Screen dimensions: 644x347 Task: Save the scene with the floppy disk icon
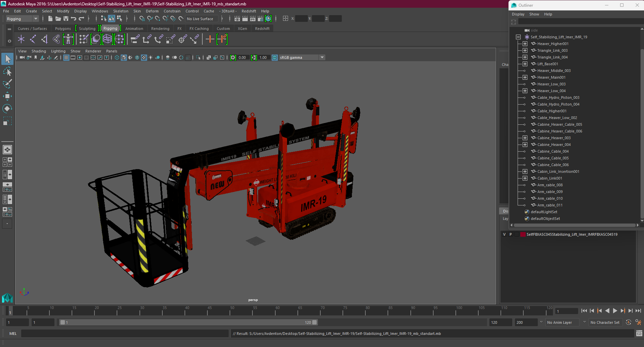(x=66, y=19)
